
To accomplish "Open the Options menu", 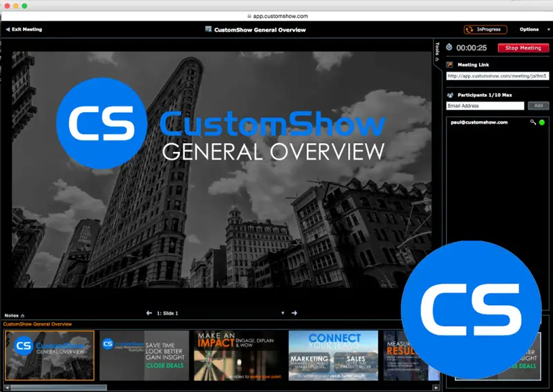I will point(534,30).
